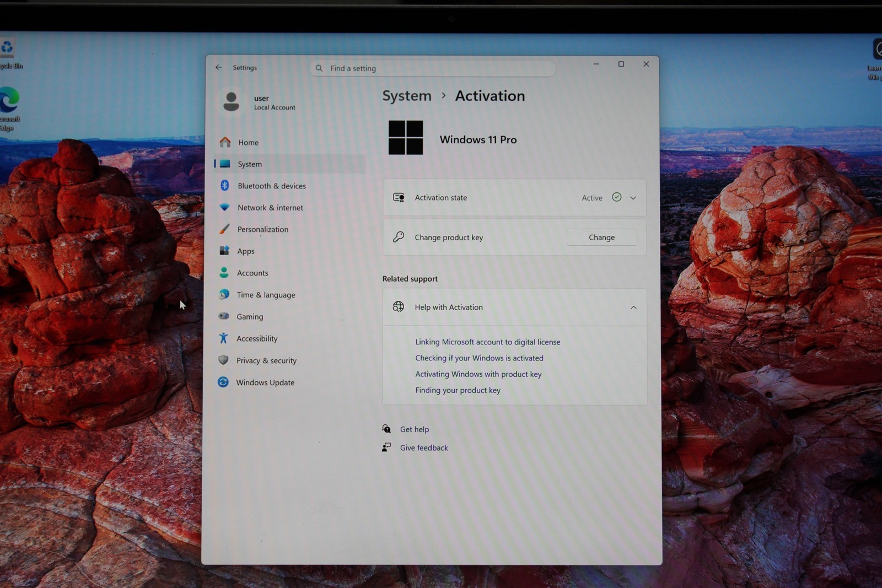The image size is (882, 588).
Task: Click the activation certificate icon
Action: tap(399, 197)
